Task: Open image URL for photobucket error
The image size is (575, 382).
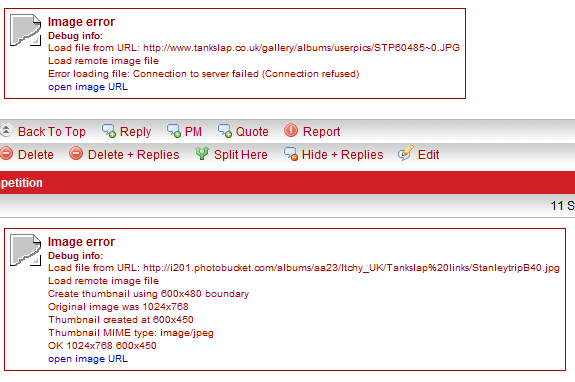Action: pos(88,359)
